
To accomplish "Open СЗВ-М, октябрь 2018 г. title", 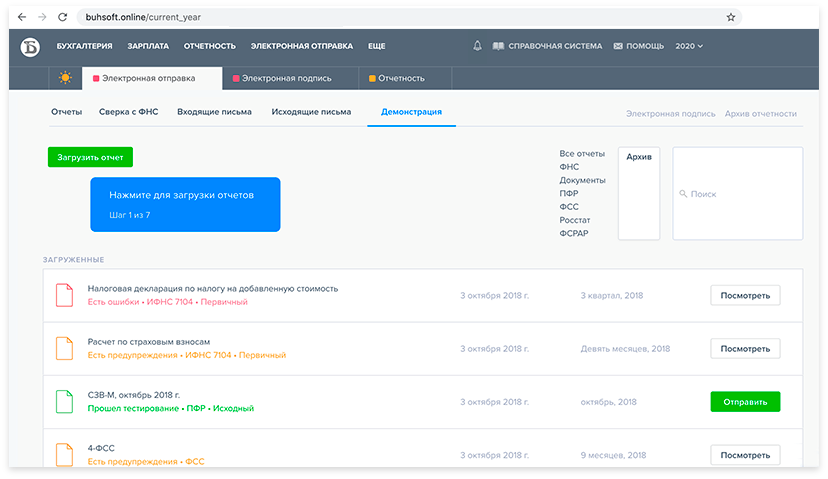I will click(x=134, y=395).
